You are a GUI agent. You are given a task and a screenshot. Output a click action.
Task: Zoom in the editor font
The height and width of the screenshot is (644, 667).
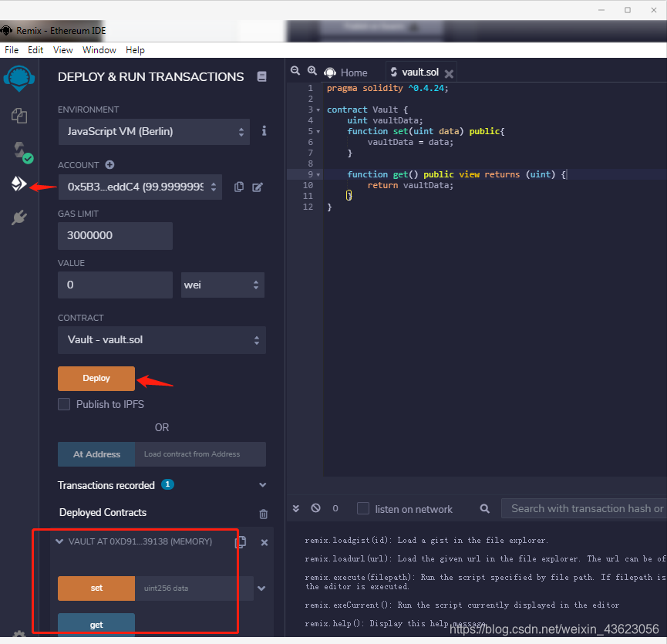tap(312, 71)
